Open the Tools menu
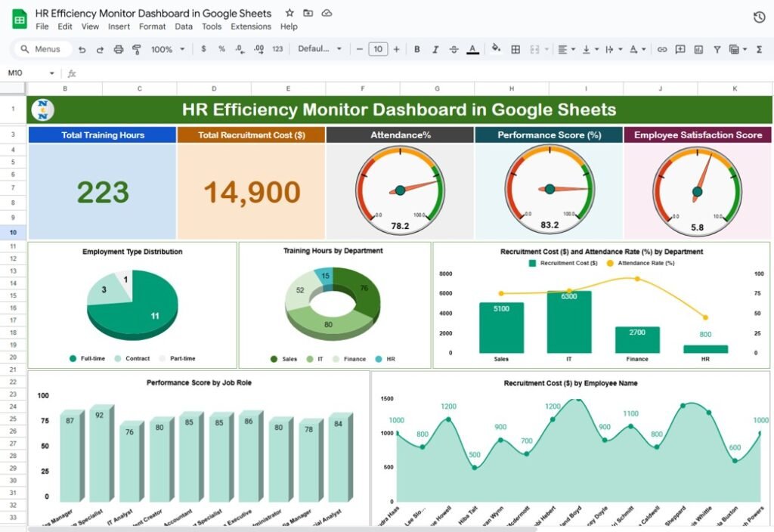 pyautogui.click(x=212, y=26)
